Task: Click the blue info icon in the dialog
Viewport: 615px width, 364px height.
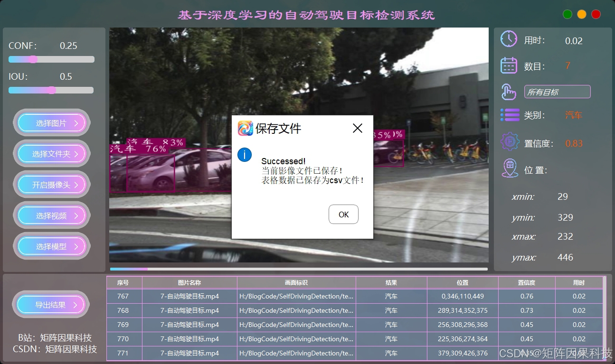Action: click(244, 155)
